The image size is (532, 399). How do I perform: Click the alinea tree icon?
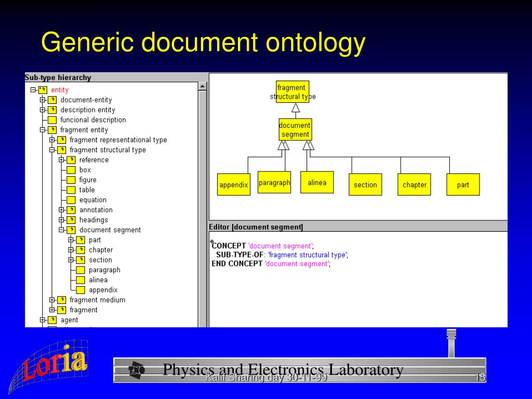tap(81, 280)
